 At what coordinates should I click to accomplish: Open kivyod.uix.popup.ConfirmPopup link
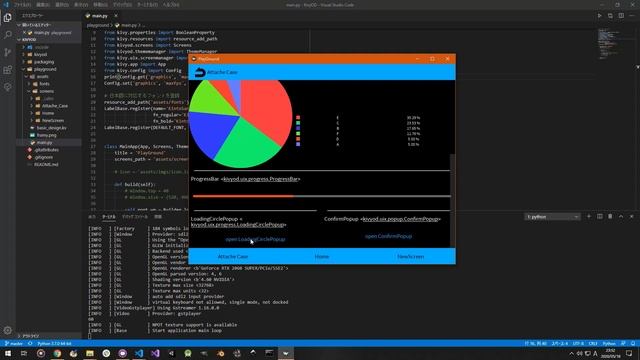tap(400, 219)
